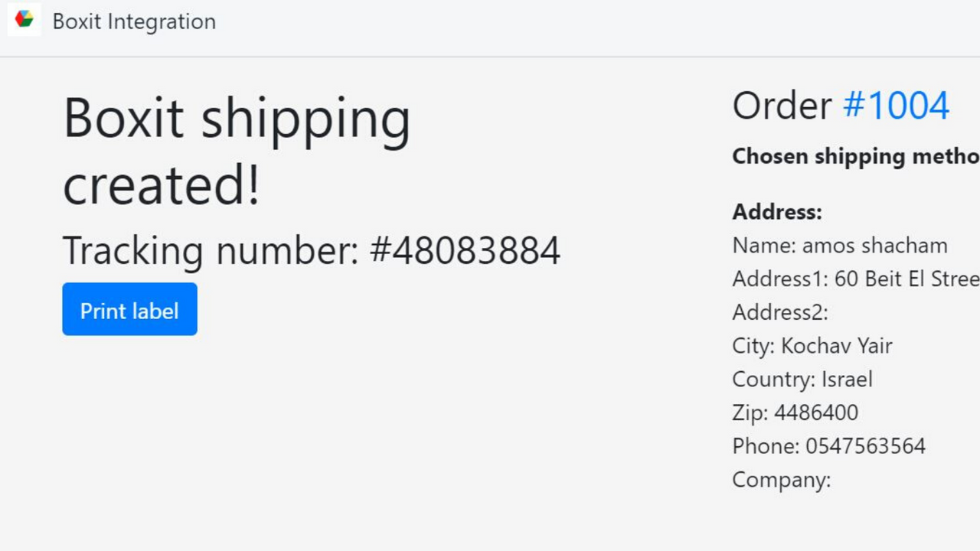Viewport: 980px width, 551px height.
Task: Click the Boxit shipping created heading
Action: 236,151
